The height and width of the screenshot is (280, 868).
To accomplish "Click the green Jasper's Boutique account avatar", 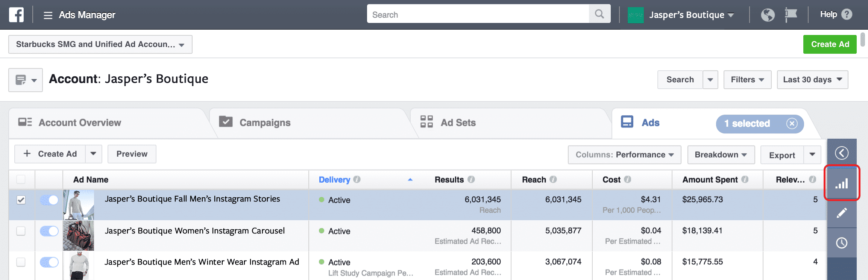I will (x=636, y=15).
